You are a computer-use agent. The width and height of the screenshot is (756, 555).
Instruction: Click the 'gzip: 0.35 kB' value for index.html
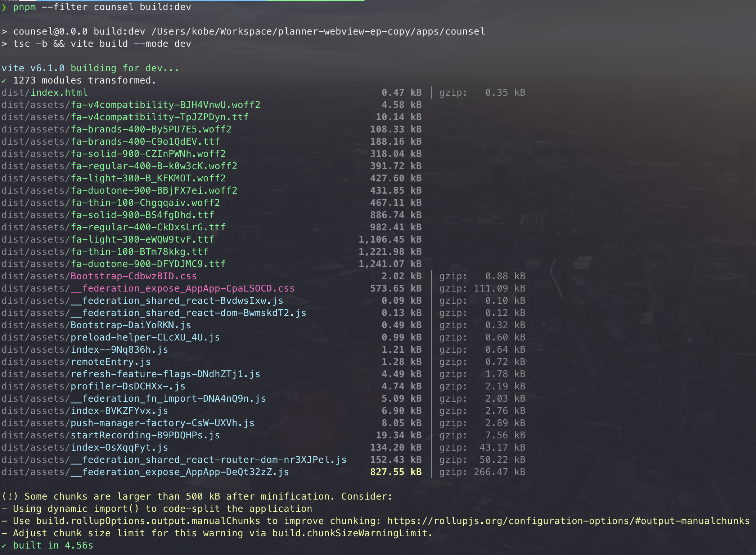pyautogui.click(x=482, y=93)
